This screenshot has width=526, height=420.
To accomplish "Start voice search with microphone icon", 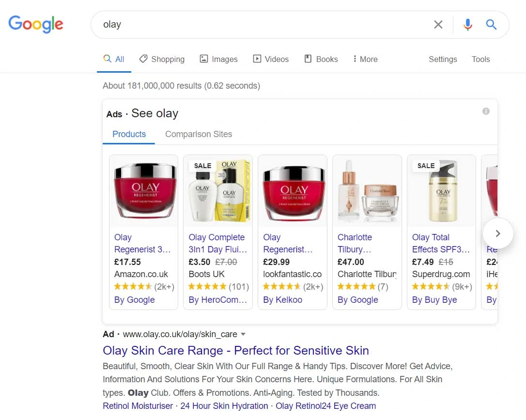I will point(467,25).
